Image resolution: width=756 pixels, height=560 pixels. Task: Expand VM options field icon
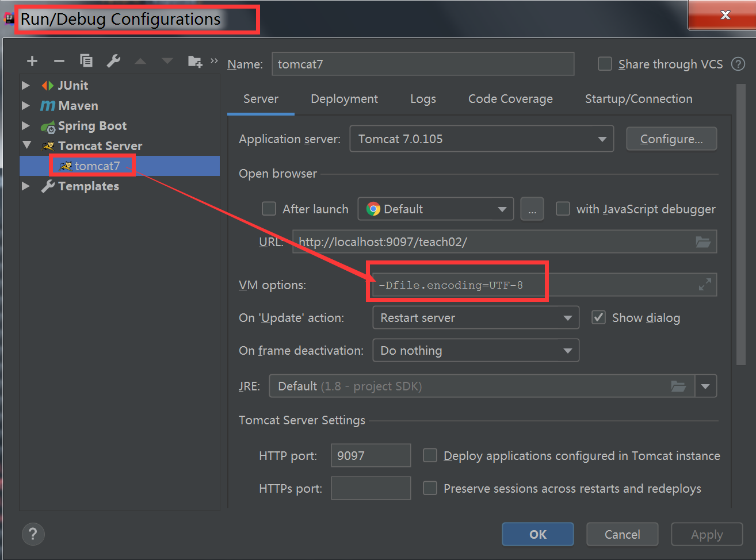(x=705, y=285)
